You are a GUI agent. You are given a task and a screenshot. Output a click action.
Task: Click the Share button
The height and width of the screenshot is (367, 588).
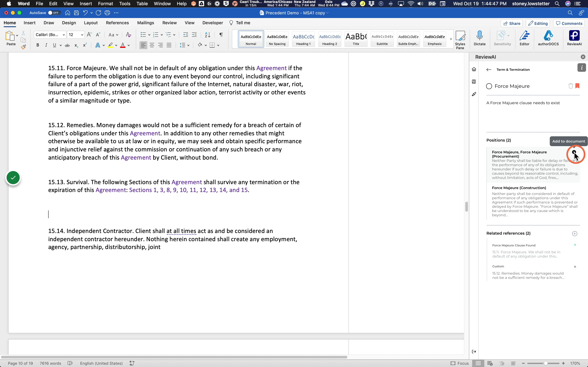point(511,23)
